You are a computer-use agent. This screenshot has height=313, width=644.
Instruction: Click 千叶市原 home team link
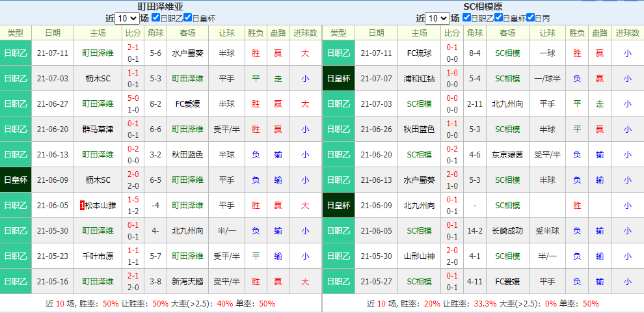pyautogui.click(x=98, y=256)
